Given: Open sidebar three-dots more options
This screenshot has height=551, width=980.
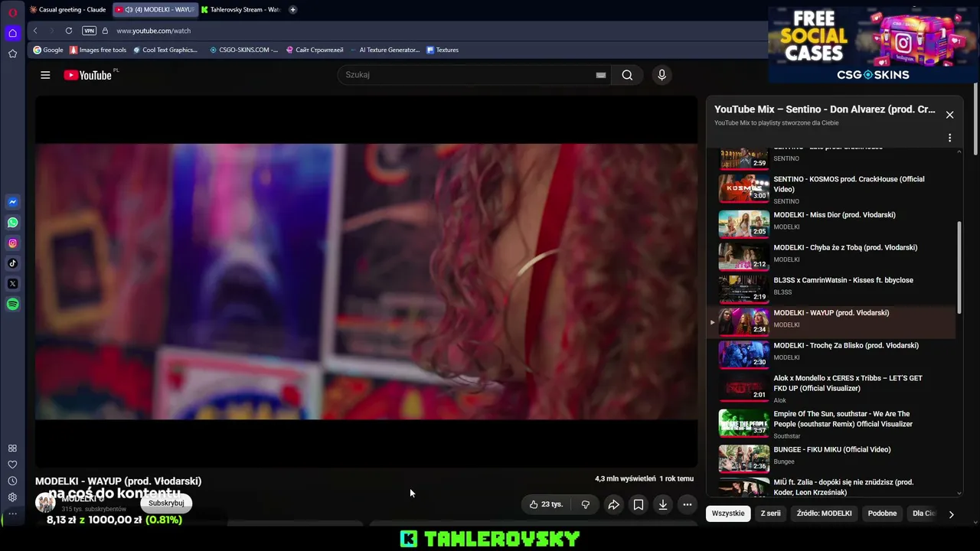Looking at the screenshot, I should point(12,514).
